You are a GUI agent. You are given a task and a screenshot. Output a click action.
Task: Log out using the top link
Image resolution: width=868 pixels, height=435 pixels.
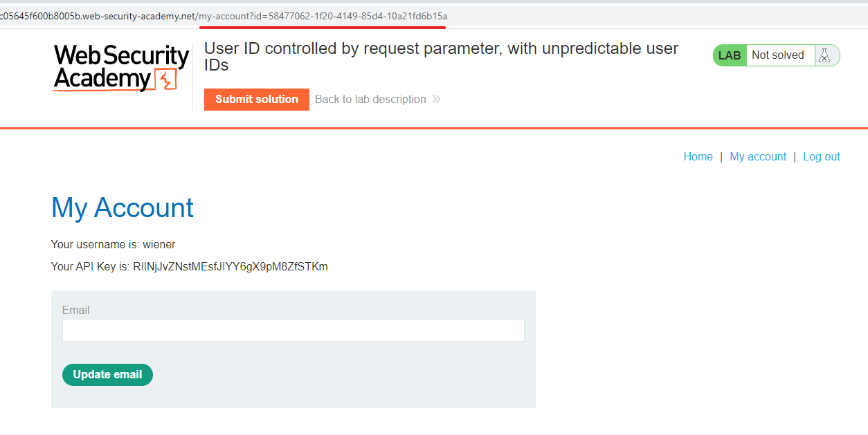822,157
